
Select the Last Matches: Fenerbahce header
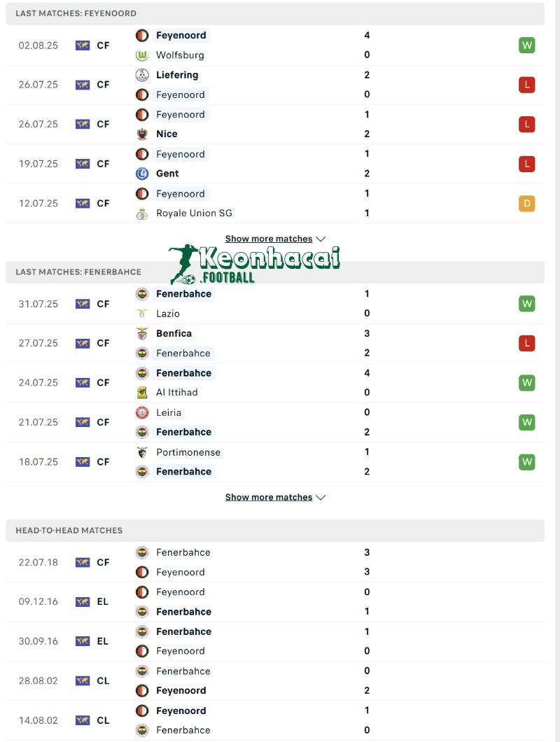[x=78, y=272]
